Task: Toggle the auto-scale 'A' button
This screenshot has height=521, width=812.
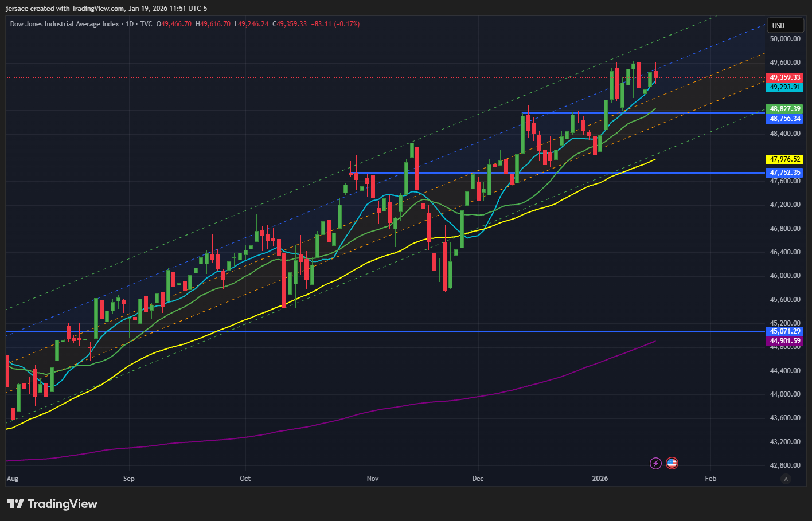Action: point(786,479)
